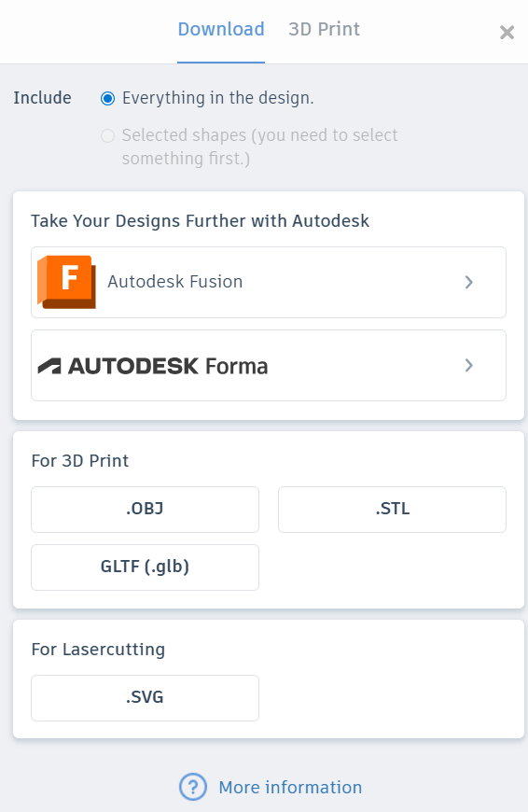
Task: Click the AUTODESK Forma wordmark text
Action: (x=168, y=366)
